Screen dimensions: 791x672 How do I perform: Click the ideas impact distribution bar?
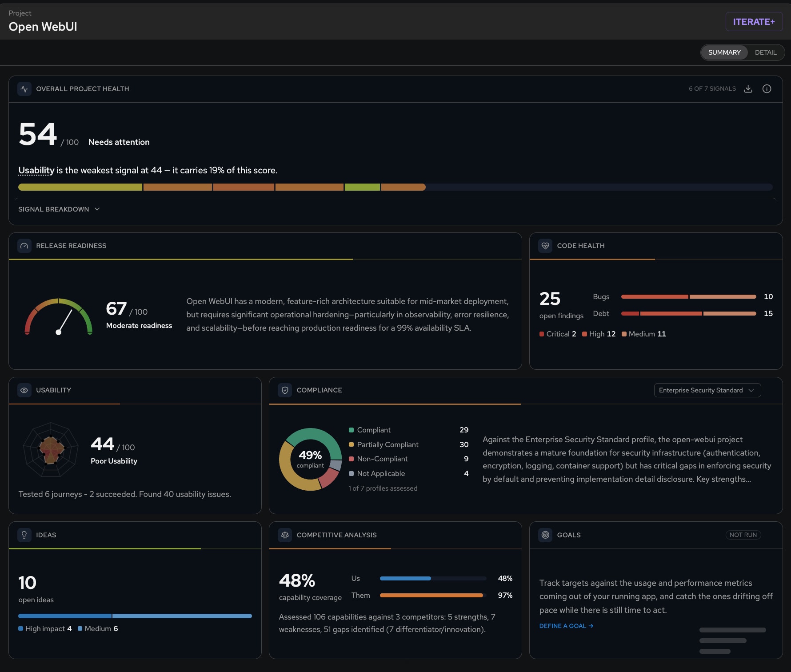[x=135, y=616]
